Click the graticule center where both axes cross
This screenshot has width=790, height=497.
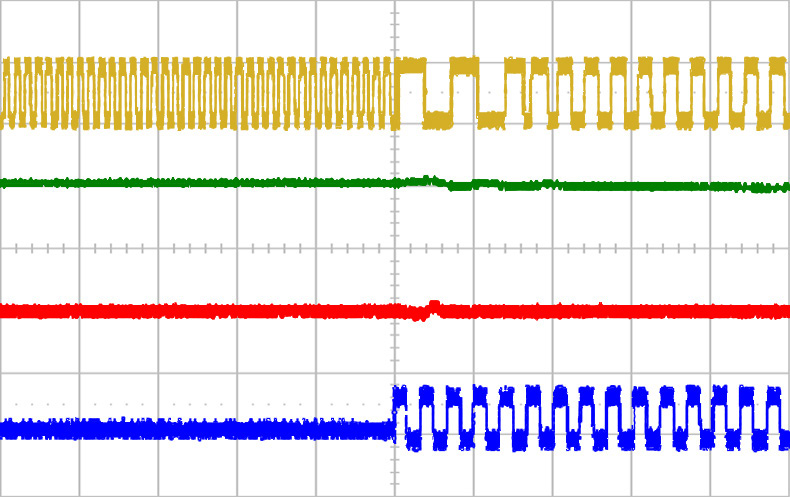(395, 248)
